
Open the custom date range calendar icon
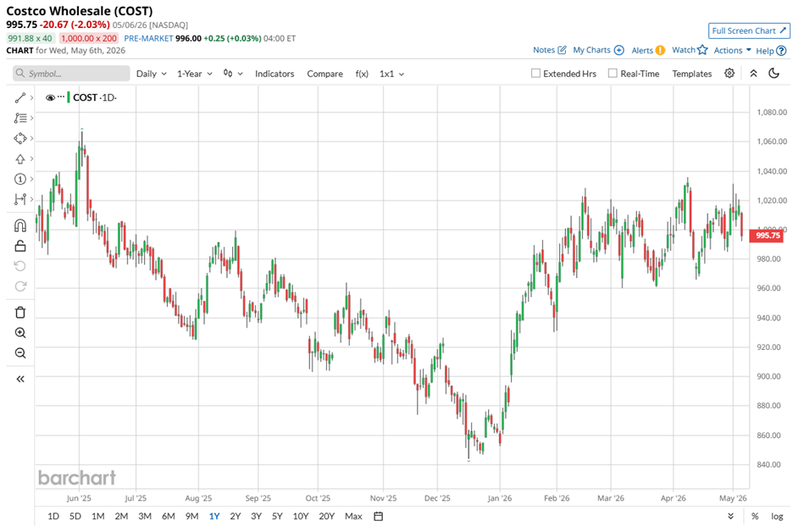(x=379, y=516)
